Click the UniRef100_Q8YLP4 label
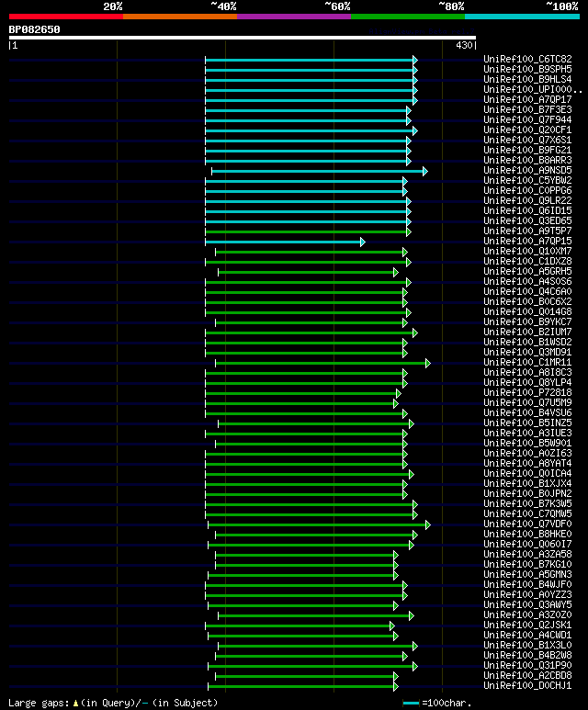The image size is (588, 710). pos(527,383)
